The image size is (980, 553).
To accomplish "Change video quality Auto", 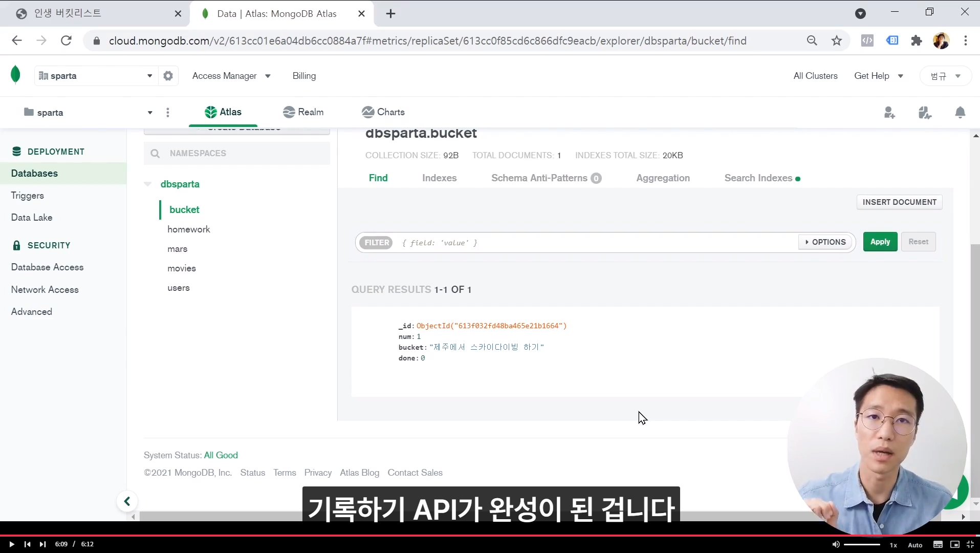I will click(x=915, y=545).
